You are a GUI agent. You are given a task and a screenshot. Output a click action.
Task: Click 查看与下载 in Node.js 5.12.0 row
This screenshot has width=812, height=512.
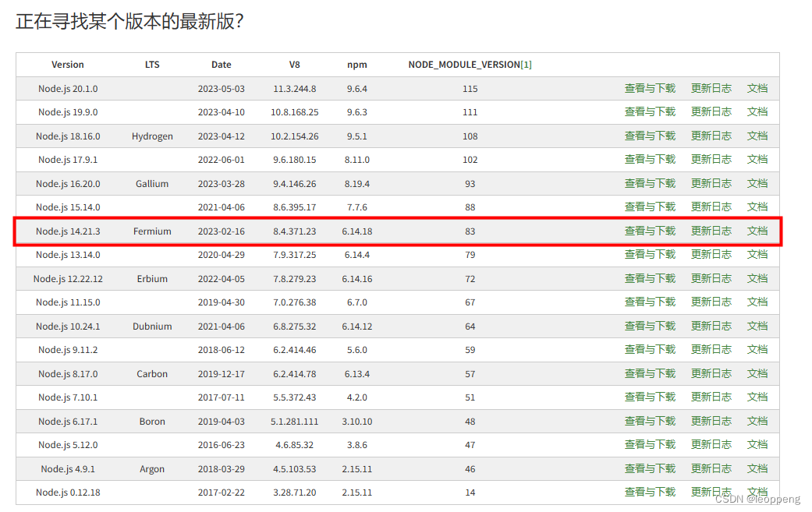650,445
